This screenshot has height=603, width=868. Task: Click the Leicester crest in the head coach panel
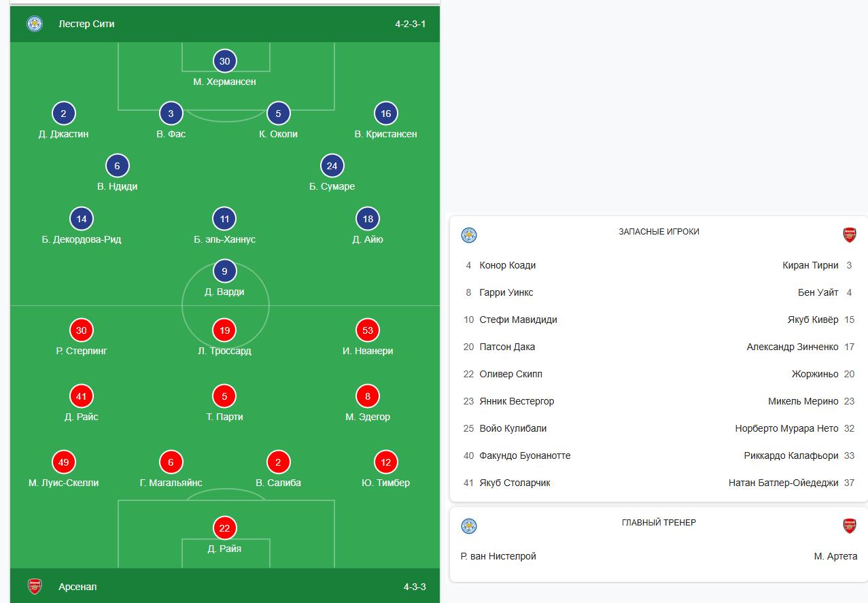[x=469, y=526]
